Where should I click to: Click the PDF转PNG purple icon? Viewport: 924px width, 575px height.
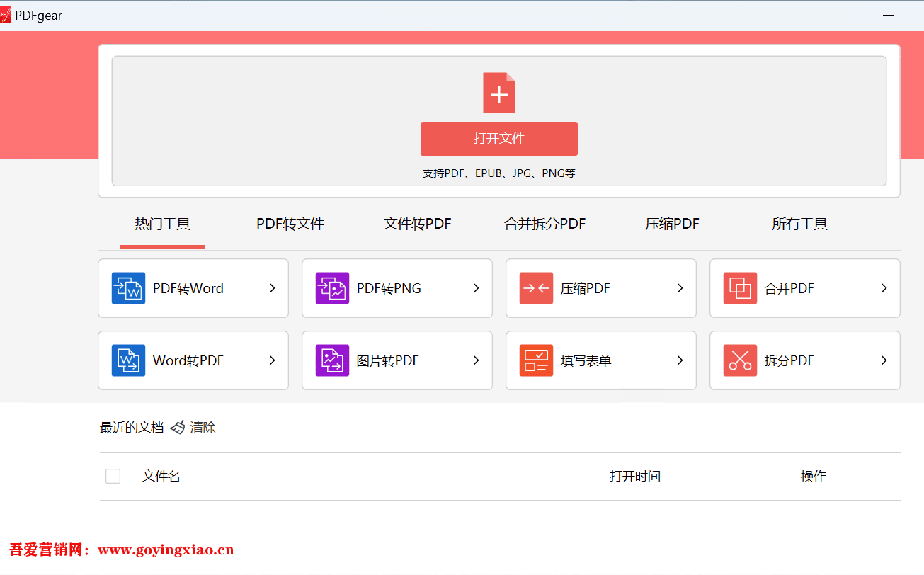[x=333, y=288]
